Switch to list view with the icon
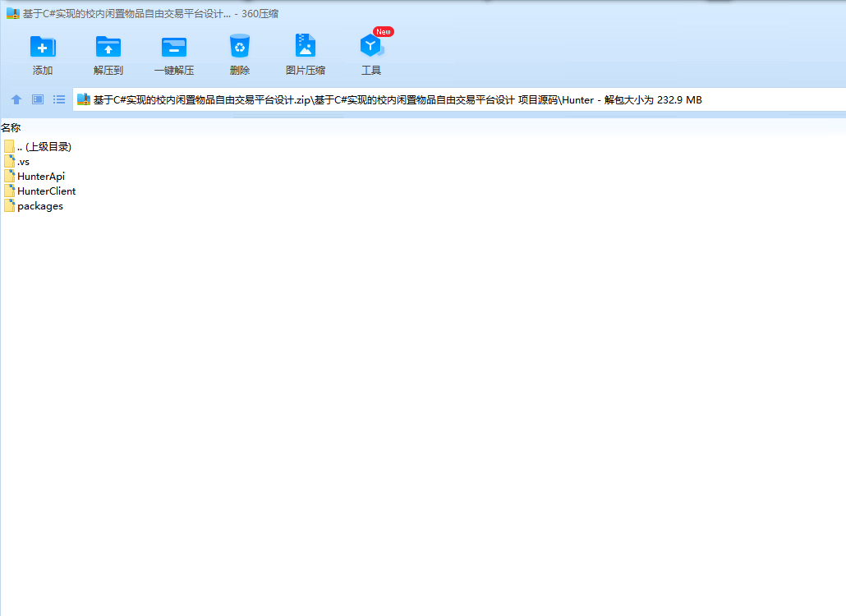 coord(59,99)
